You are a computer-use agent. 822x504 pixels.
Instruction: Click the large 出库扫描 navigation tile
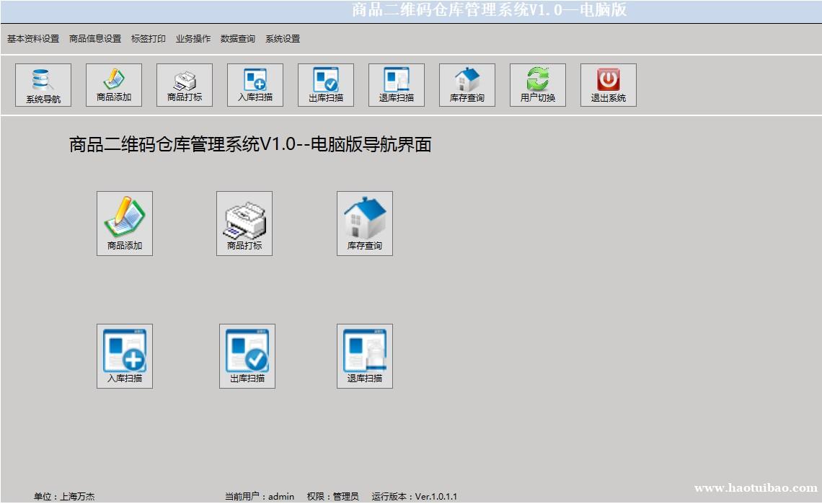(247, 355)
